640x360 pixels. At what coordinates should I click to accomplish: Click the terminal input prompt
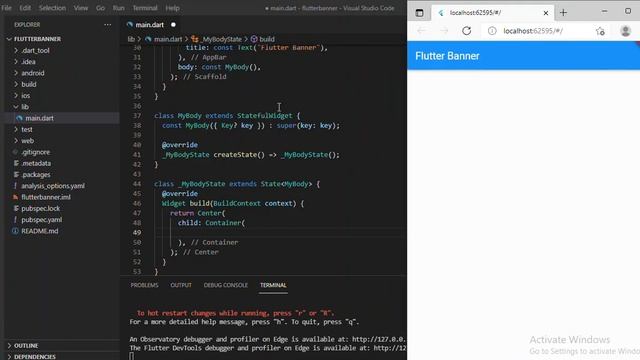click(131, 356)
